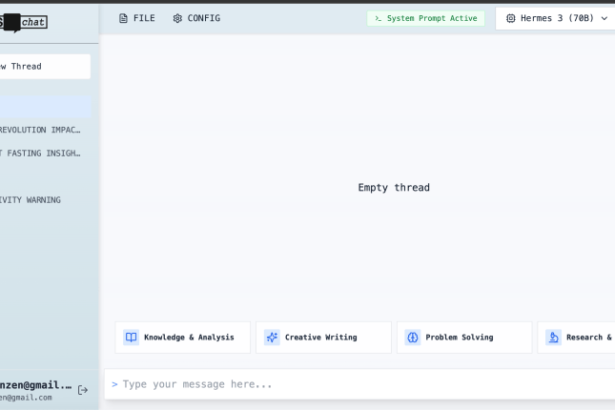
Task: Choose the Problem Solving suggestion
Action: [464, 337]
